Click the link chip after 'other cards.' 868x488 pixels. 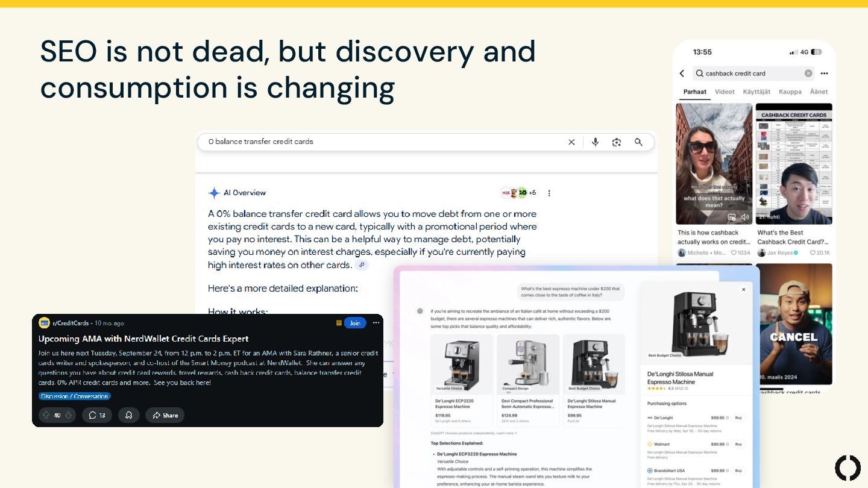click(x=362, y=265)
